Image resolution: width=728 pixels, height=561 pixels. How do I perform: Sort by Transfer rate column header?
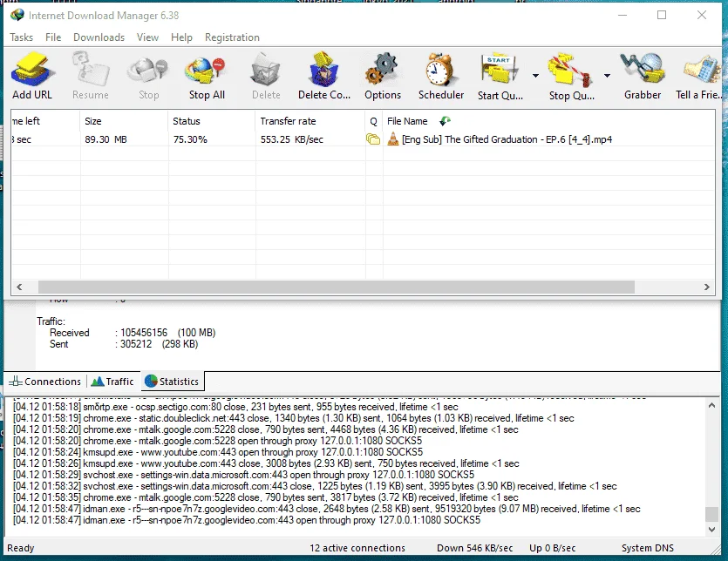click(310, 121)
